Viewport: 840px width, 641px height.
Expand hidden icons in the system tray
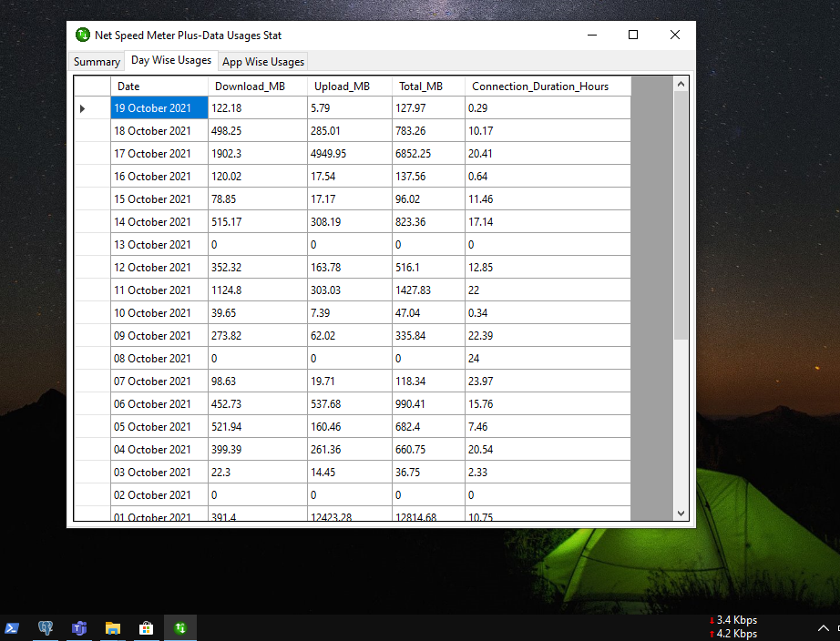[x=823, y=627]
